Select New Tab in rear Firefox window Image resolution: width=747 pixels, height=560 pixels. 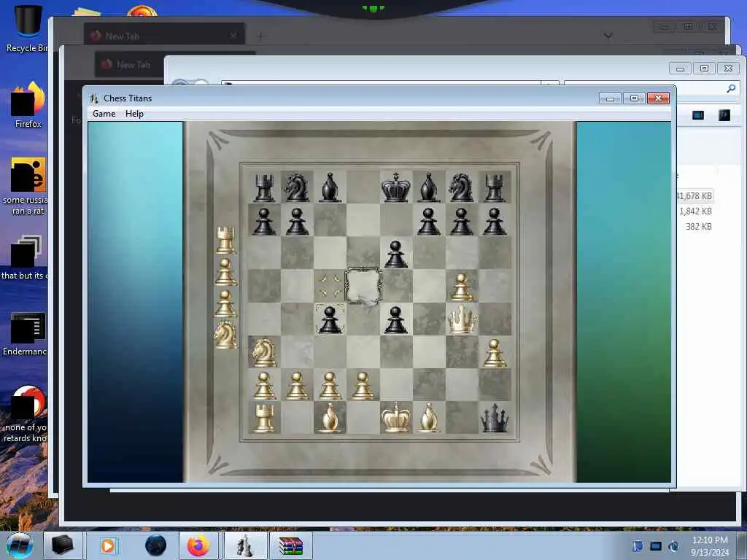click(x=164, y=36)
